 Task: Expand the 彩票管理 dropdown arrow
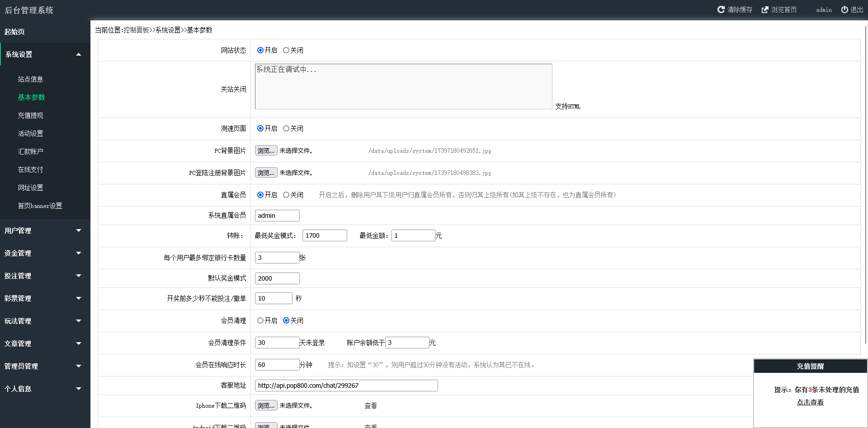point(79,298)
